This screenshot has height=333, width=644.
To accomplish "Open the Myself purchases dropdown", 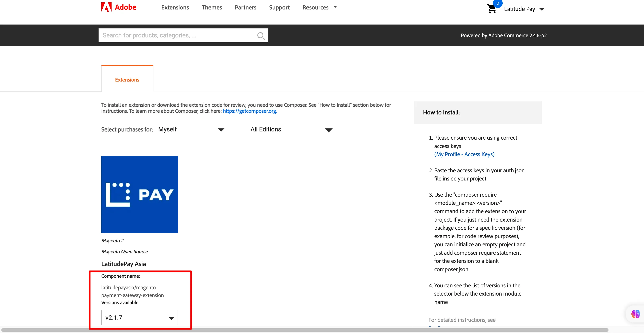I will click(191, 129).
